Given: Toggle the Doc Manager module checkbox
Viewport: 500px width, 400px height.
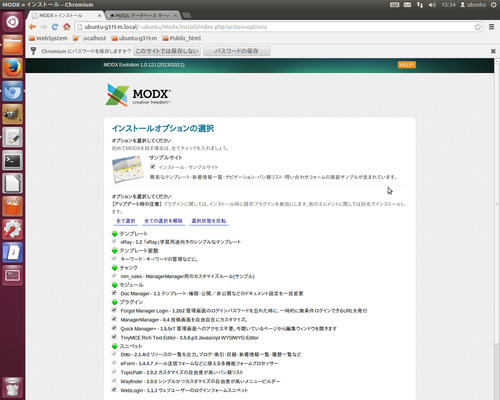Looking at the screenshot, I should 114,293.
